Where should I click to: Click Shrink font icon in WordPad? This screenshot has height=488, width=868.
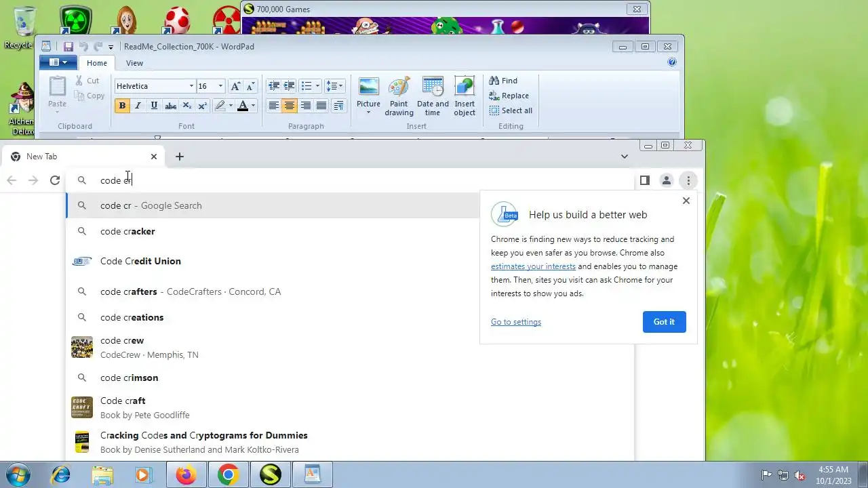pos(250,86)
